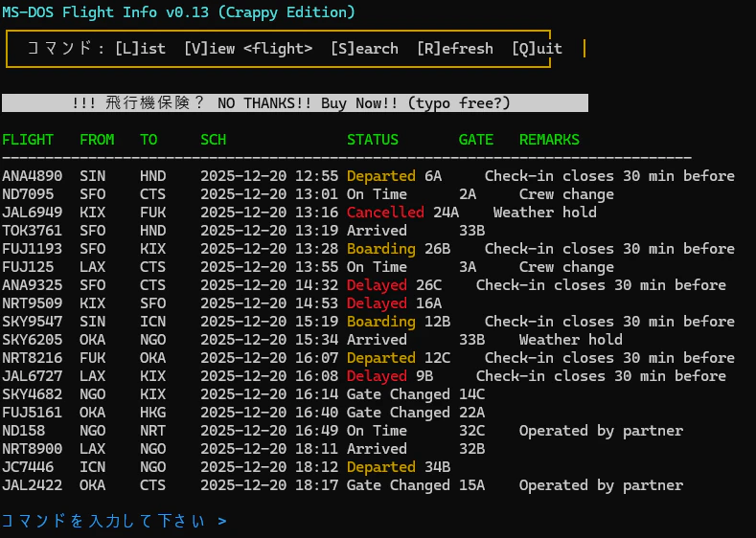Screen dimensions: 756x538
Task: Select flight number FUJ125
Action: 28,267
